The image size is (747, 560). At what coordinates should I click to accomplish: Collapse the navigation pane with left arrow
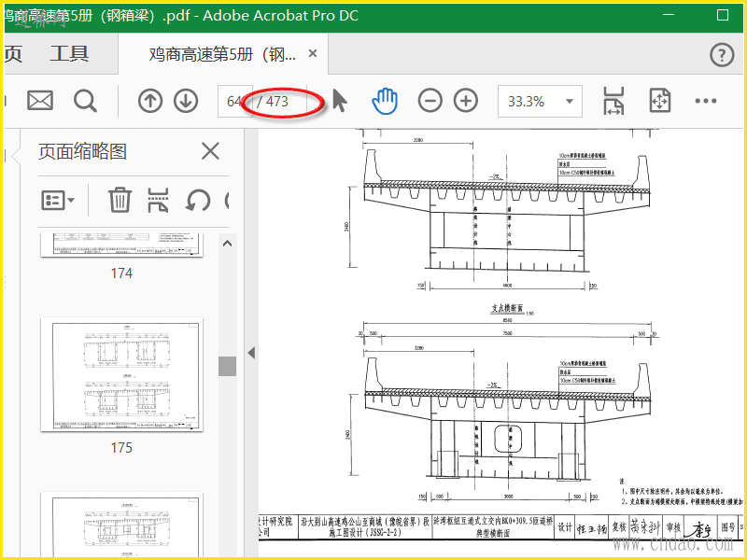pyautogui.click(x=251, y=353)
